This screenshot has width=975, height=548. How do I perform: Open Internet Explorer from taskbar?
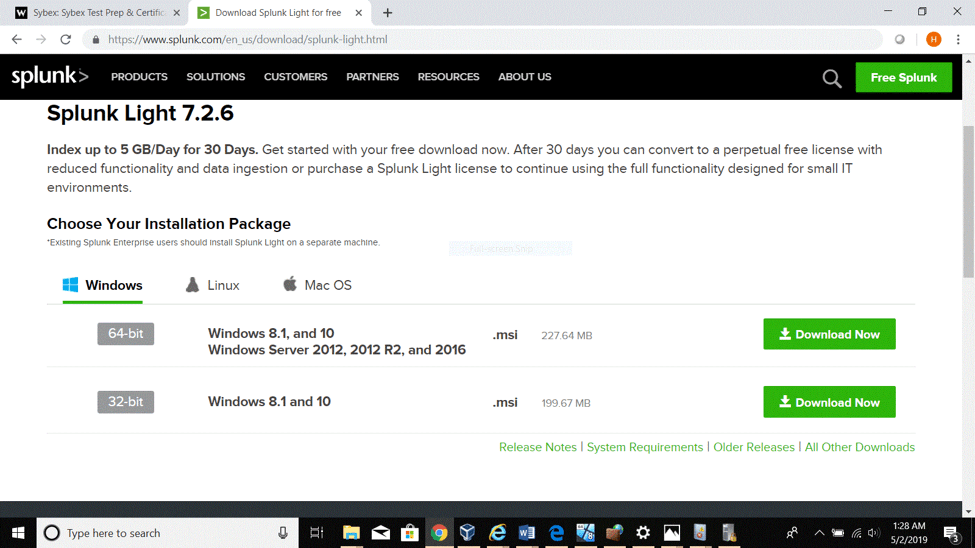point(497,533)
